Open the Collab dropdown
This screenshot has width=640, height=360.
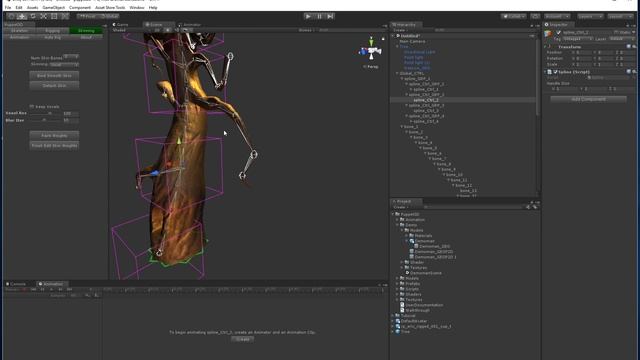514,16
